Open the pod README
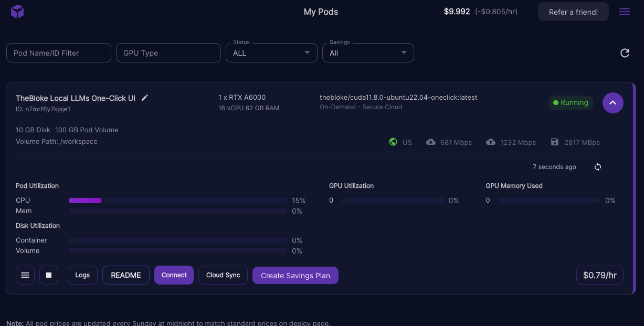 [x=126, y=275]
